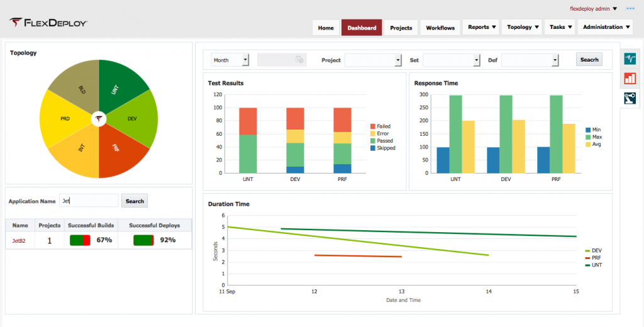Click the PRF stacked bar in Test Results
The height and width of the screenshot is (327, 644).
coord(342,140)
